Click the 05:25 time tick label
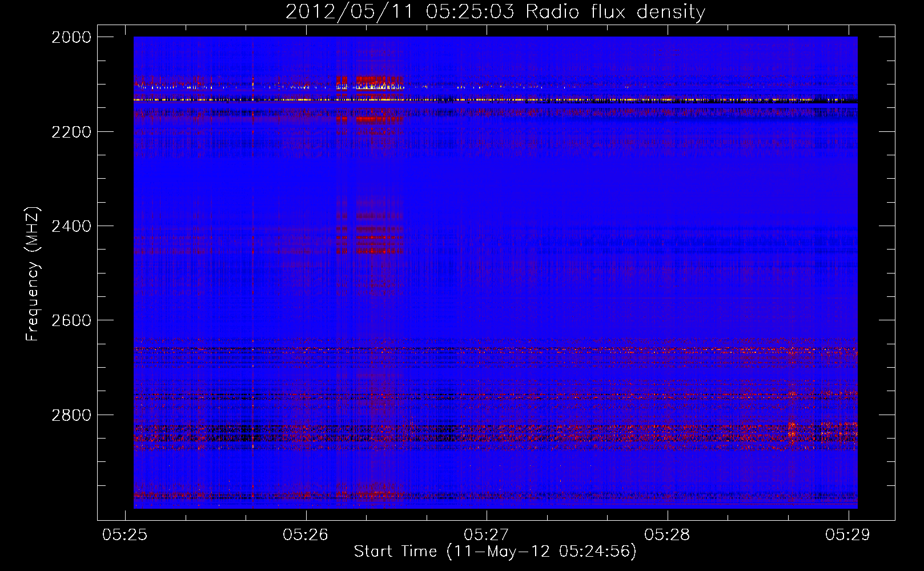This screenshot has height=571, width=924. tap(124, 534)
